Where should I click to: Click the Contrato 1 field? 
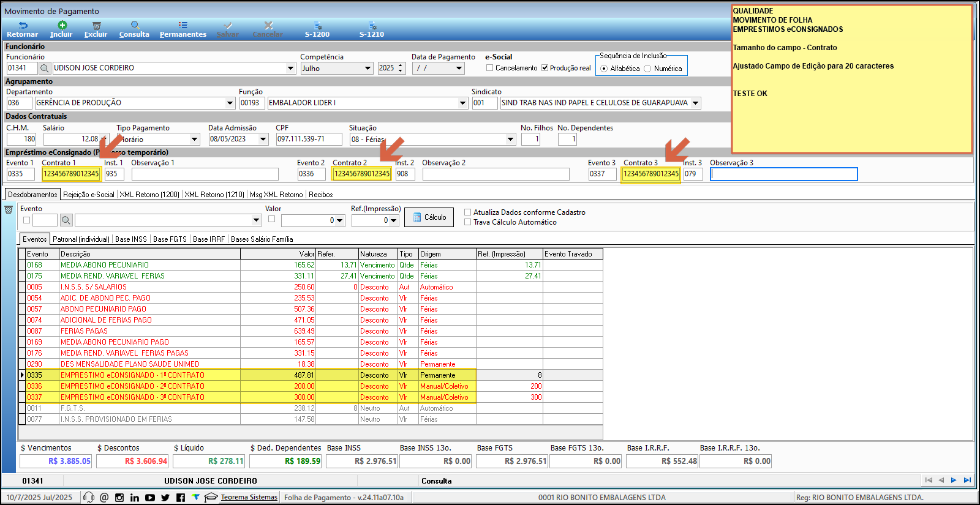click(71, 174)
